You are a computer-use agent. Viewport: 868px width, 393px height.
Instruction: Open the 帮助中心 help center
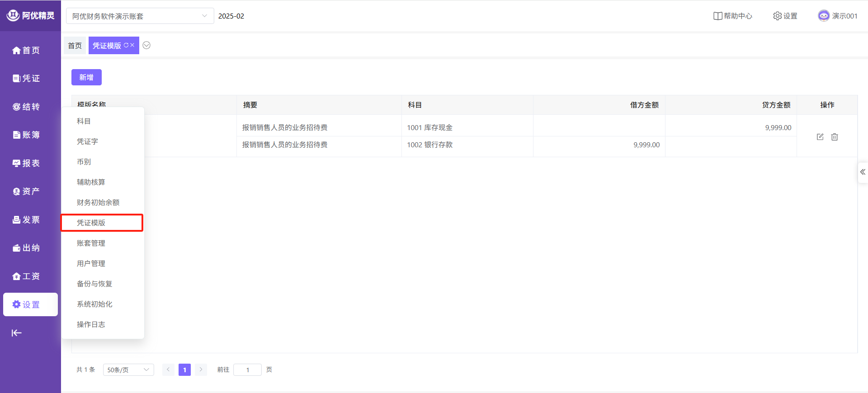732,16
